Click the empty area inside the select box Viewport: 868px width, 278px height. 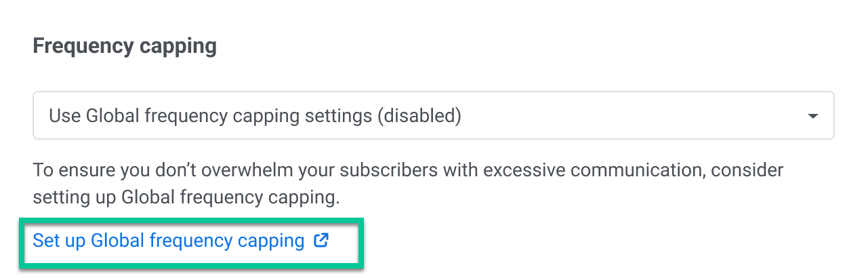(x=630, y=117)
